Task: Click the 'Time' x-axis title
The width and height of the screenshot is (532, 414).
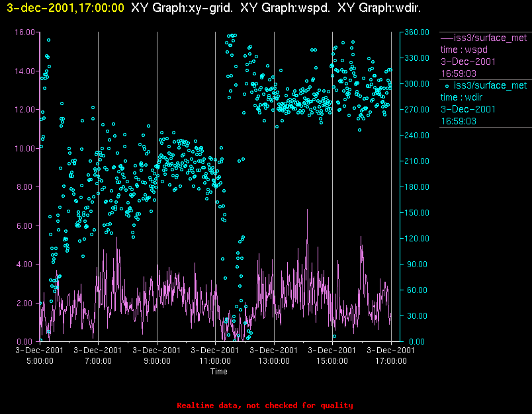Action: [219, 372]
